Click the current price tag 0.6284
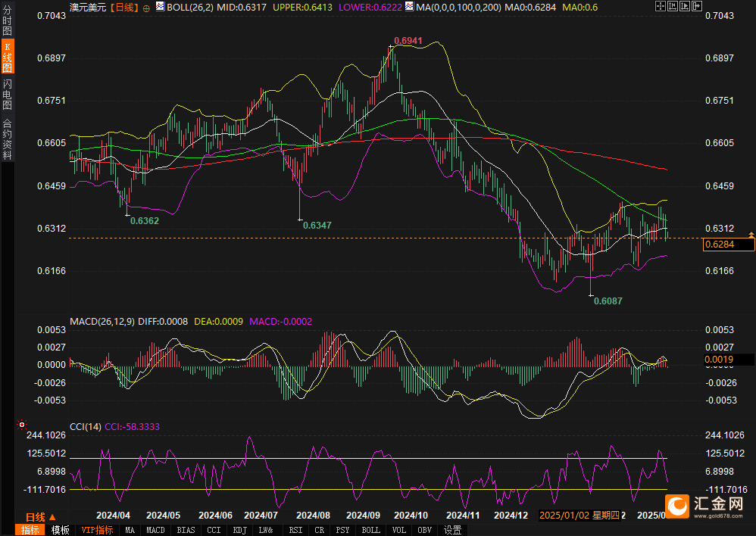 729,245
